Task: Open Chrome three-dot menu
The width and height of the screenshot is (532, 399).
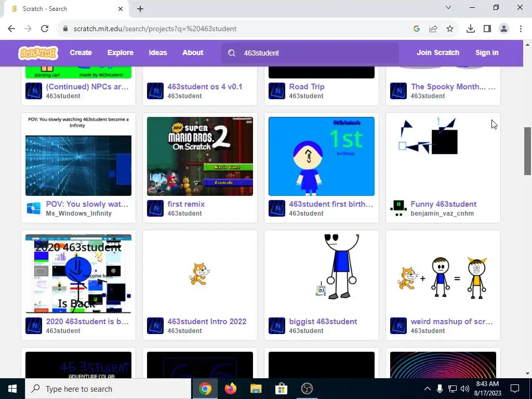Action: tap(521, 29)
